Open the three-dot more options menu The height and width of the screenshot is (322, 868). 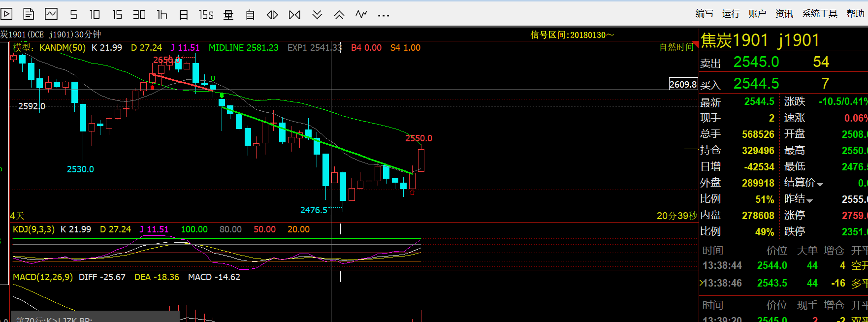[x=384, y=15]
